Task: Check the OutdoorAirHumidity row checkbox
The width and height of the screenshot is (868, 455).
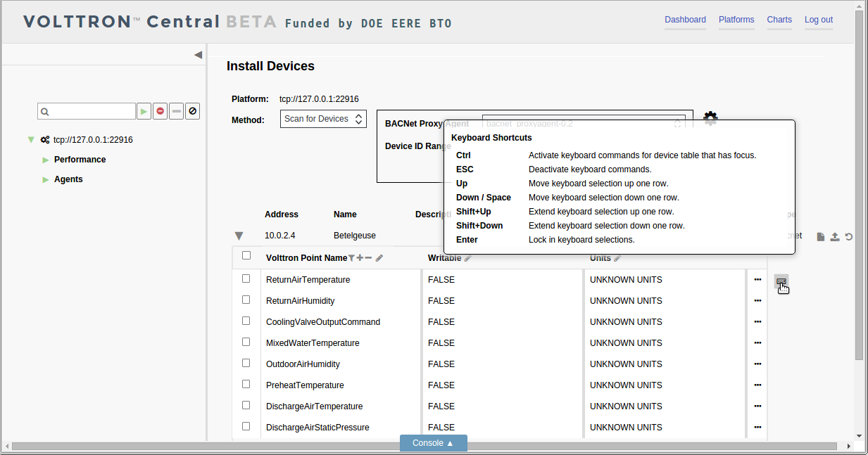Action: (246, 363)
